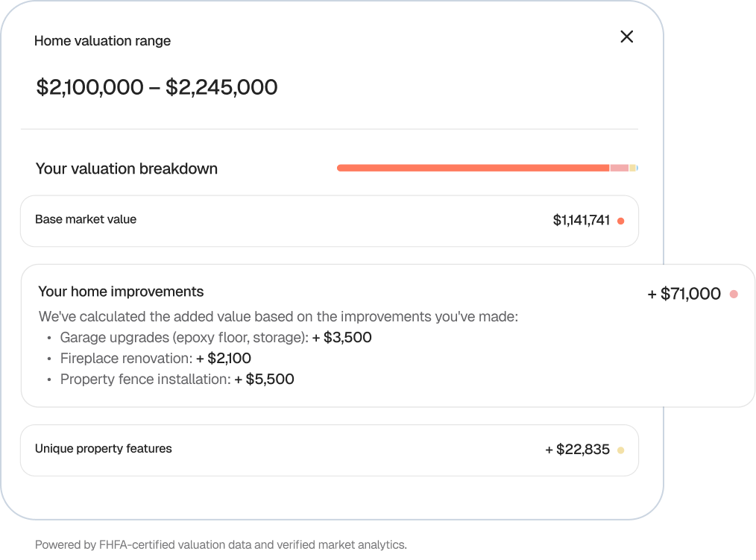Click the Home valuation range title
The width and height of the screenshot is (756, 560).
[x=102, y=41]
